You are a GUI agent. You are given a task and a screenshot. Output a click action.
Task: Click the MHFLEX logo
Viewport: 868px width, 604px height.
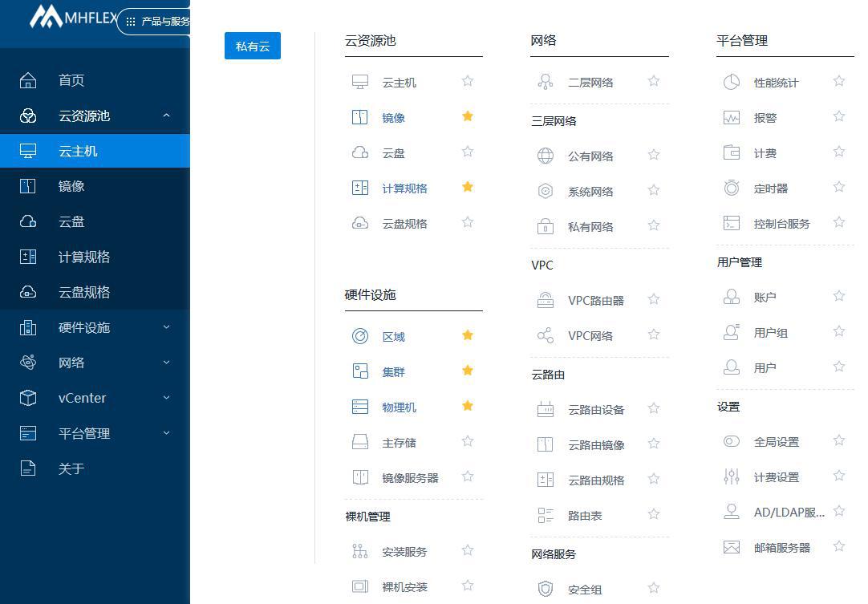[74, 17]
